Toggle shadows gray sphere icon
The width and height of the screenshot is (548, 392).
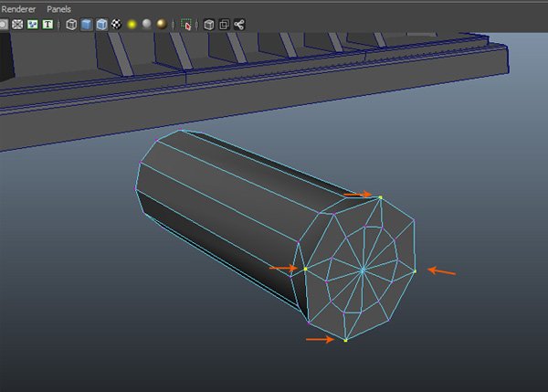[147, 24]
